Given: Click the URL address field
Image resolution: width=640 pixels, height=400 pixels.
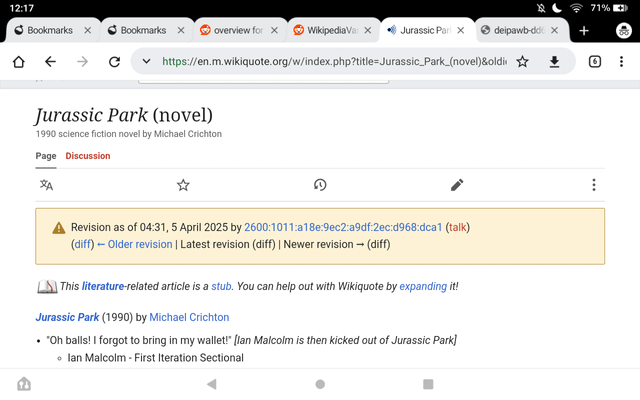Looking at the screenshot, I should 334,62.
